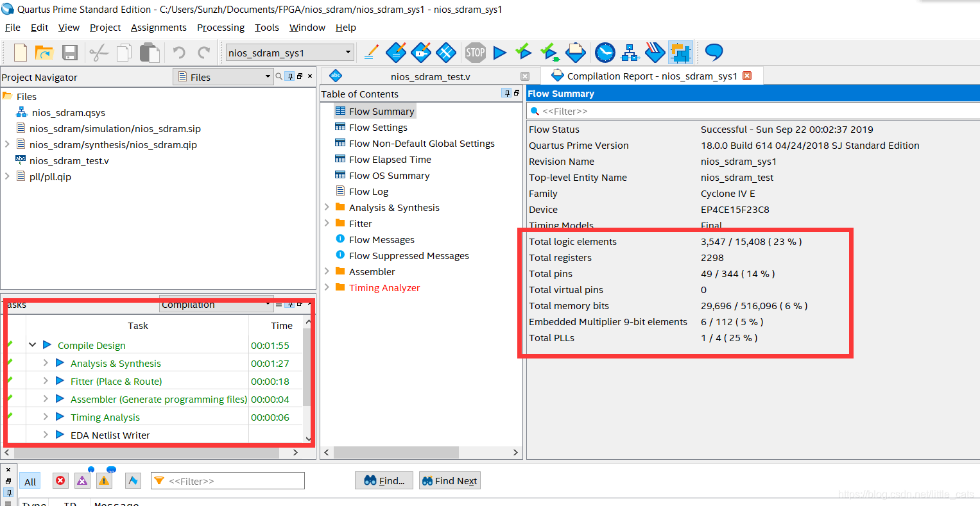Viewport: 980px width, 506px height.
Task: Open the Processing menu
Action: pyautogui.click(x=221, y=28)
